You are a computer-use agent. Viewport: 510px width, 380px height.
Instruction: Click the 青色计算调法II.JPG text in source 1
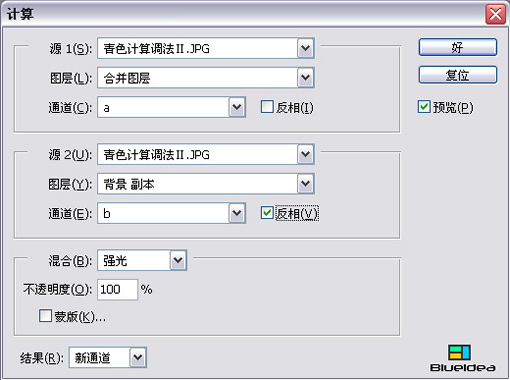[x=156, y=49]
